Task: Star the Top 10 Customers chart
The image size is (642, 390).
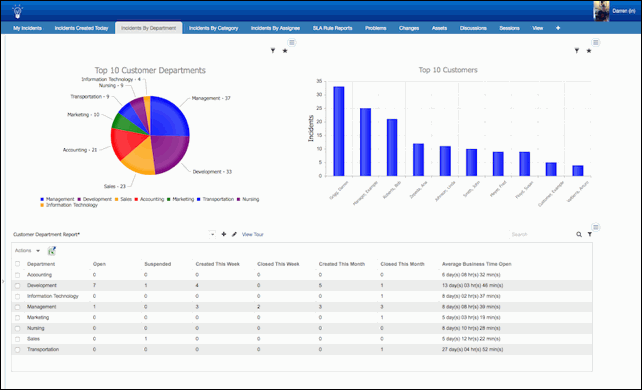Action: pyautogui.click(x=589, y=51)
